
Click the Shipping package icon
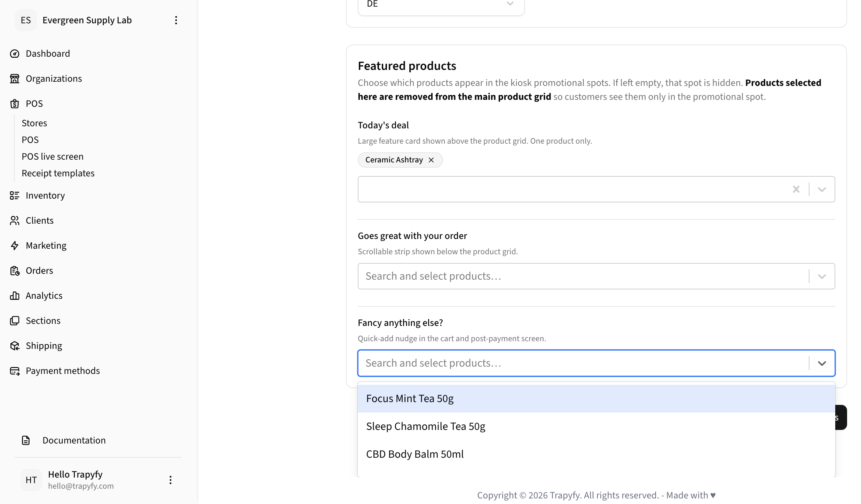coord(15,346)
